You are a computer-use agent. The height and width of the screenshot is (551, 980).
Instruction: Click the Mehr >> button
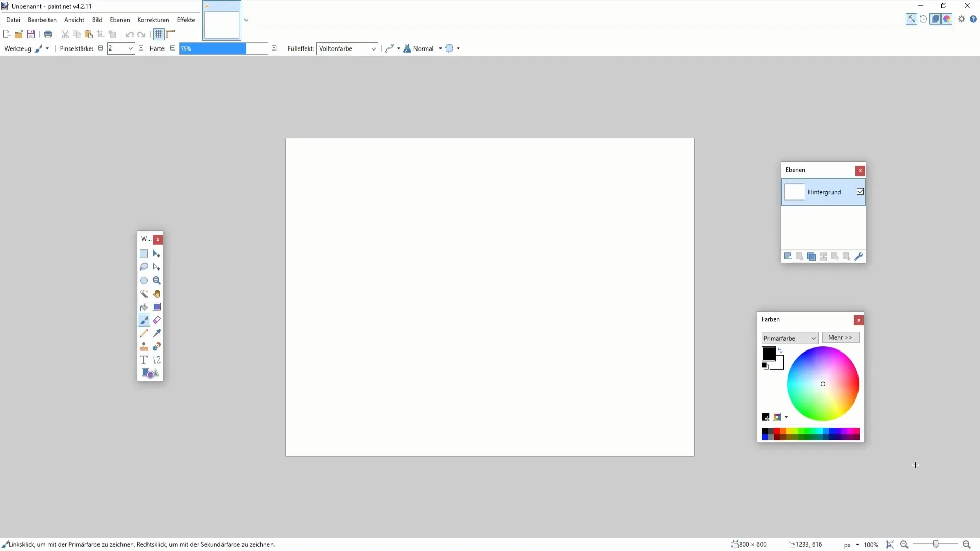(840, 338)
